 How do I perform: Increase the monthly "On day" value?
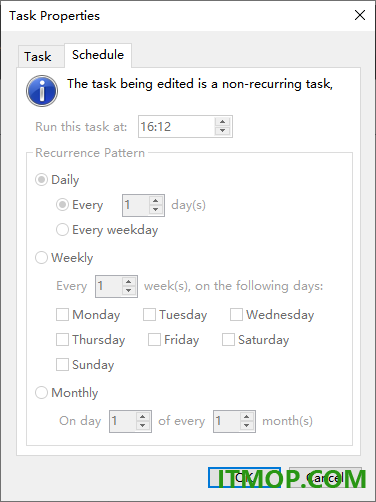(x=143, y=417)
